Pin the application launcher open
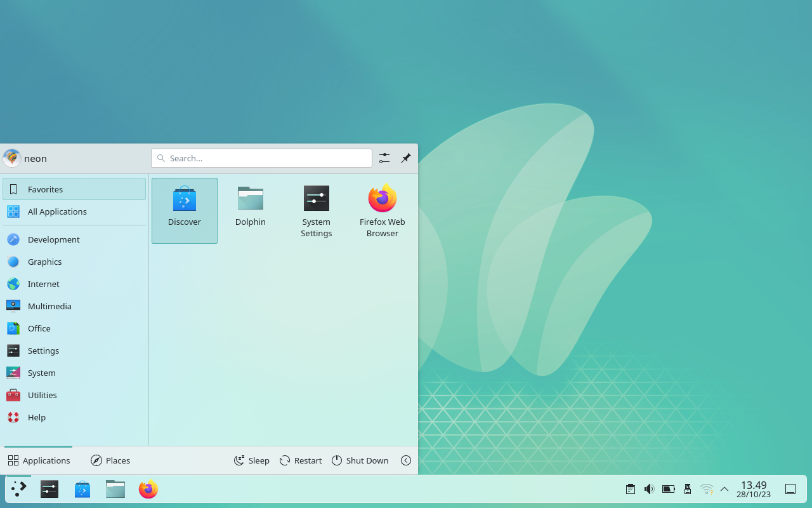The height and width of the screenshot is (508, 812). click(405, 158)
